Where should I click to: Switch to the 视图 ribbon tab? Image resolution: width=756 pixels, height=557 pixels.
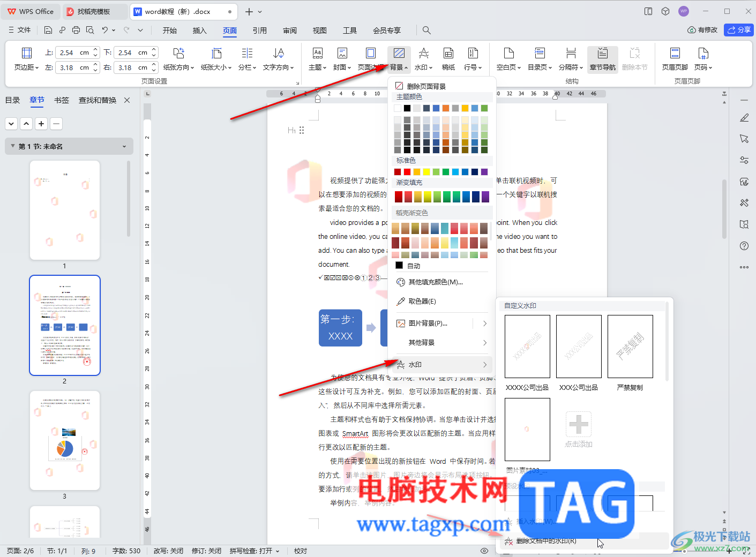[320, 31]
